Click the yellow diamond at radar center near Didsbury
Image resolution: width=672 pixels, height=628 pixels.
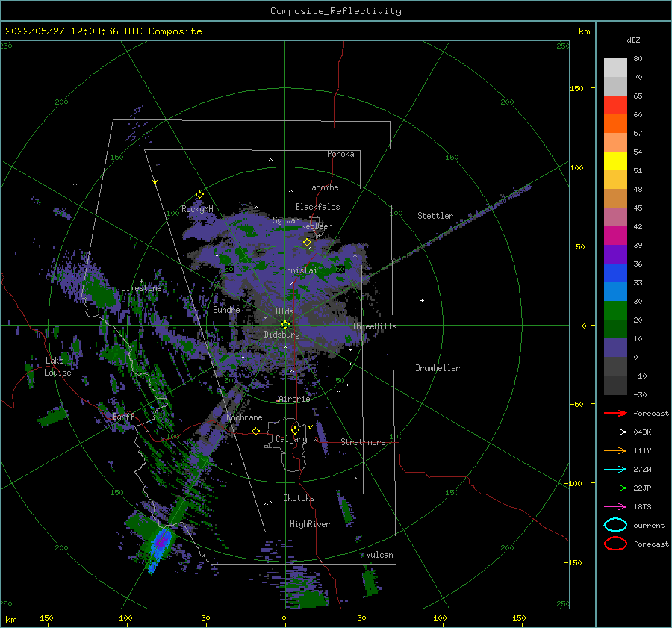pyautogui.click(x=285, y=325)
